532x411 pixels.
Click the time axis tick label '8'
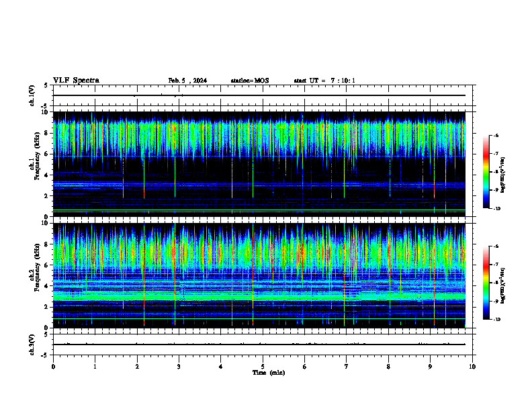[x=388, y=367]
